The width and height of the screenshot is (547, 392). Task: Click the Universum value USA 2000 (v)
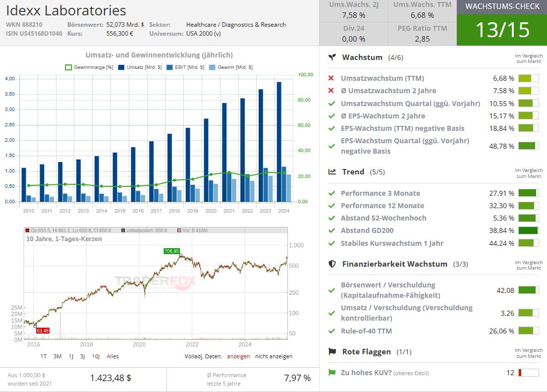tap(203, 34)
